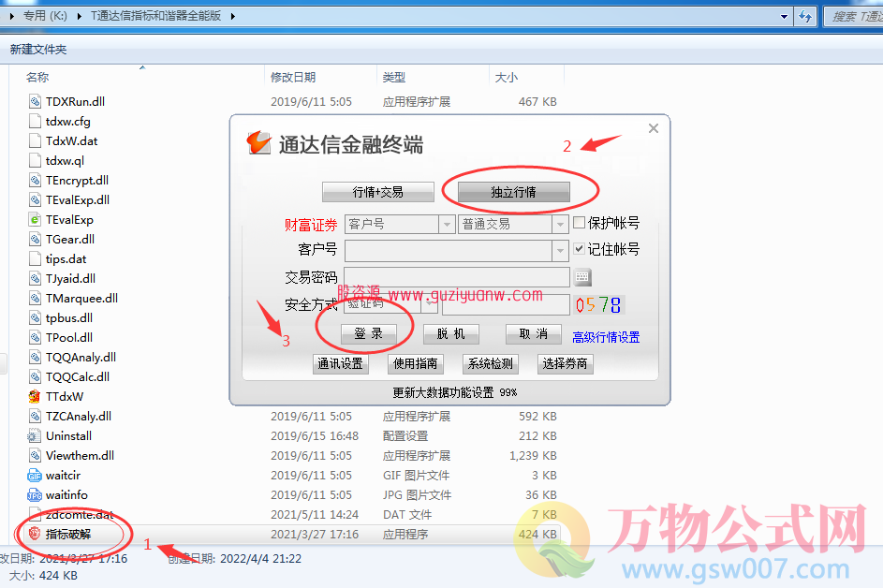Expand the 客户号 account combo box arrow

[x=560, y=251]
